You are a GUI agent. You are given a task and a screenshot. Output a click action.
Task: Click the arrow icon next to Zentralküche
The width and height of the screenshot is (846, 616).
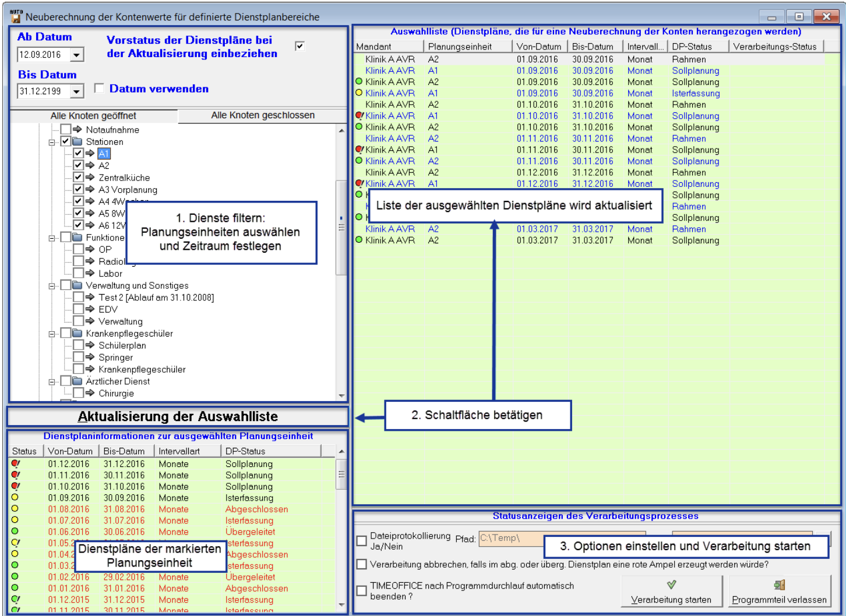tap(90, 177)
